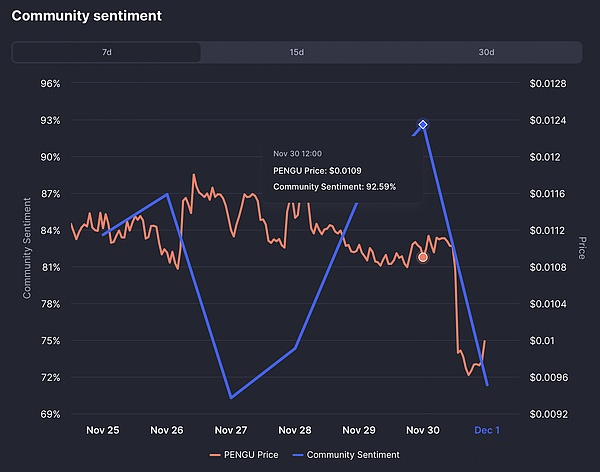Click the orange circle price marker
Viewport: 600px width, 472px height.
tap(423, 257)
